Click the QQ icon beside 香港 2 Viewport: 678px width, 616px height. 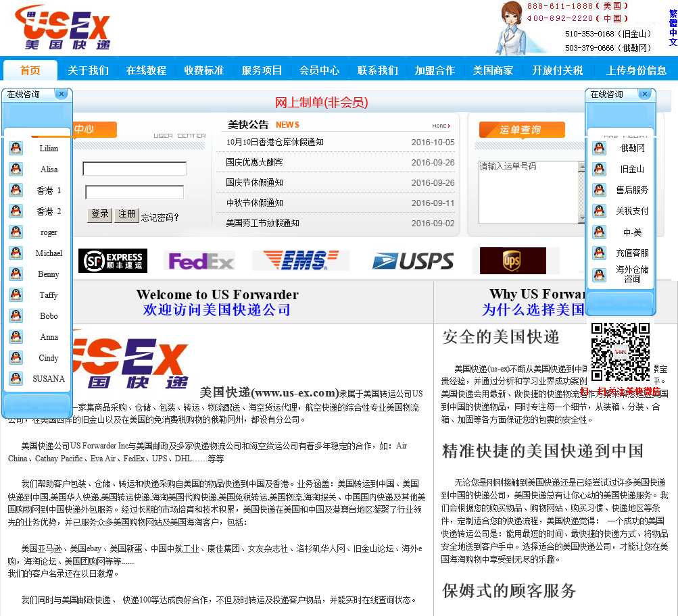(16, 211)
